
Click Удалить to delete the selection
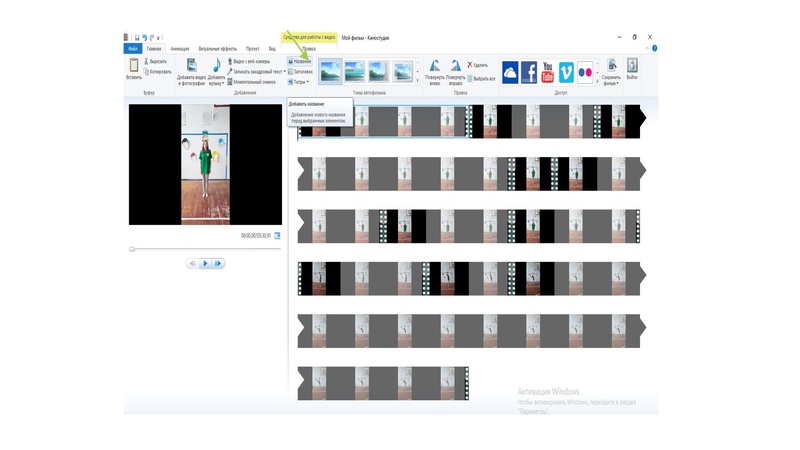pyautogui.click(x=478, y=65)
